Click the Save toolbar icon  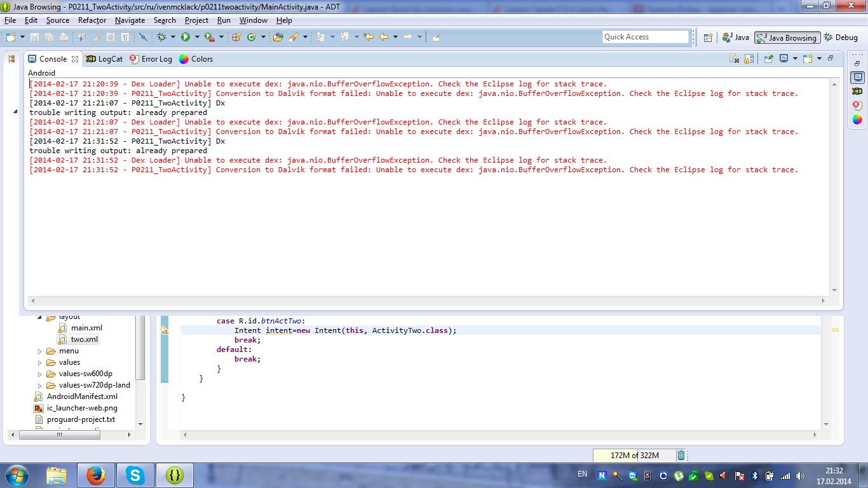pyautogui.click(x=34, y=37)
